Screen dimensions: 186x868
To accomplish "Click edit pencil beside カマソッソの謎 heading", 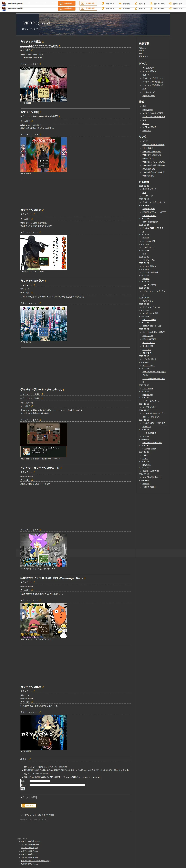I will (41, 113).
